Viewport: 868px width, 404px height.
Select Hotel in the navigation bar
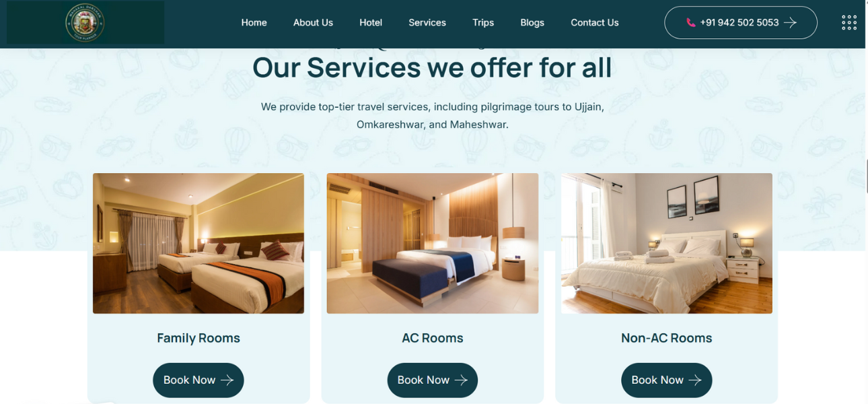point(371,22)
